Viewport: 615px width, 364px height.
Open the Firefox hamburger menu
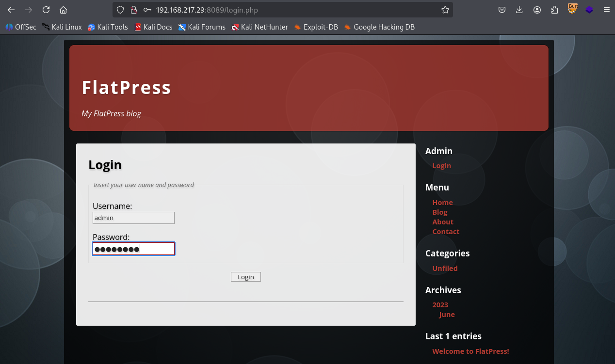606,10
